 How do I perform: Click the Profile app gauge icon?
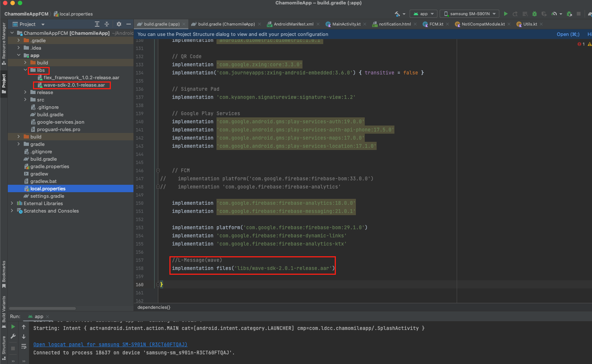pos(554,14)
